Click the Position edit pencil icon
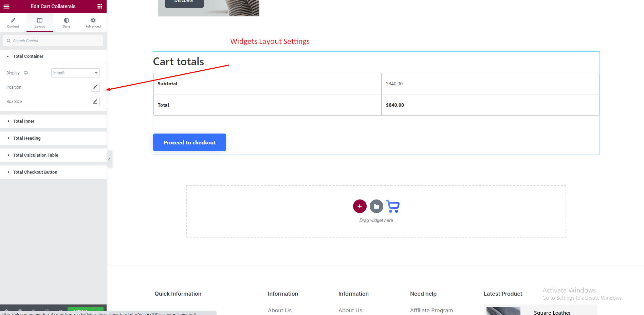The image size is (644, 315). pos(95,87)
